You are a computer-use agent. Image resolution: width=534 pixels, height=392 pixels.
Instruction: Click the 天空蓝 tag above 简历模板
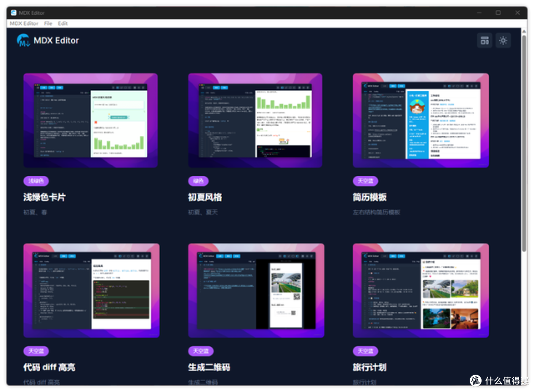365,181
